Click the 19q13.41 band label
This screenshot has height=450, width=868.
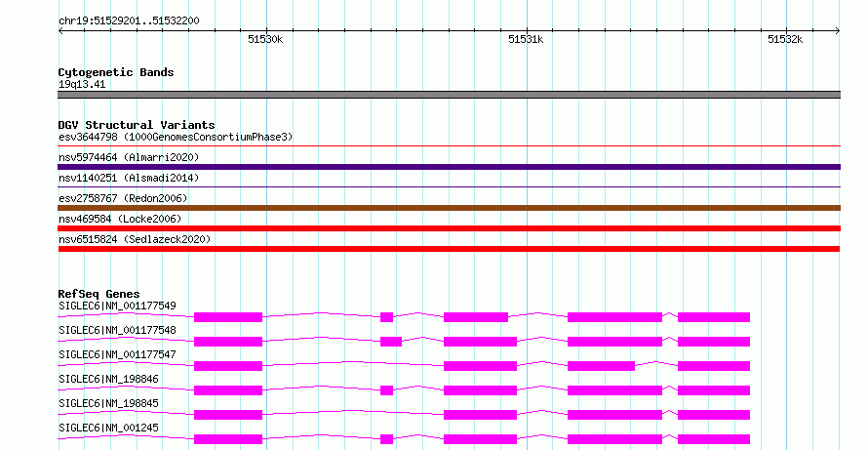[x=82, y=84]
